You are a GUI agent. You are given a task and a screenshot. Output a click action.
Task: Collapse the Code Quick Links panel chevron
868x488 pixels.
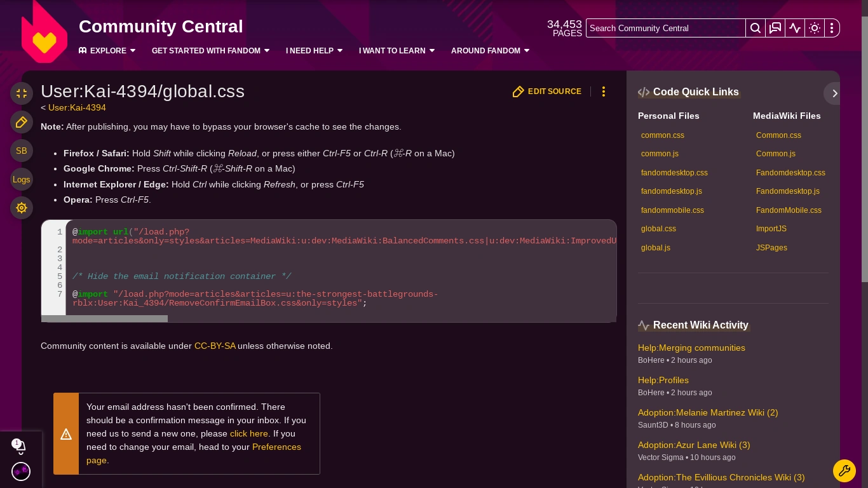[x=834, y=93]
